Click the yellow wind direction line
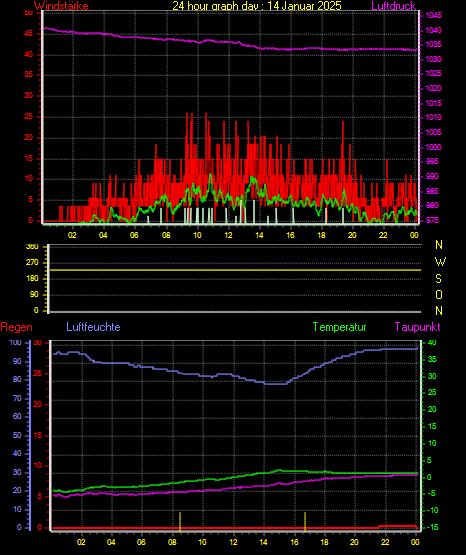The image size is (466, 555). coord(235,270)
